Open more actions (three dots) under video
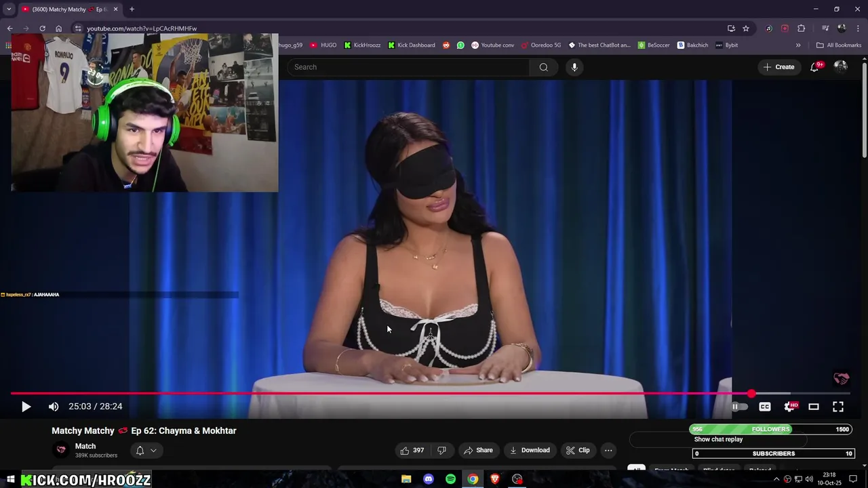 [x=608, y=450]
